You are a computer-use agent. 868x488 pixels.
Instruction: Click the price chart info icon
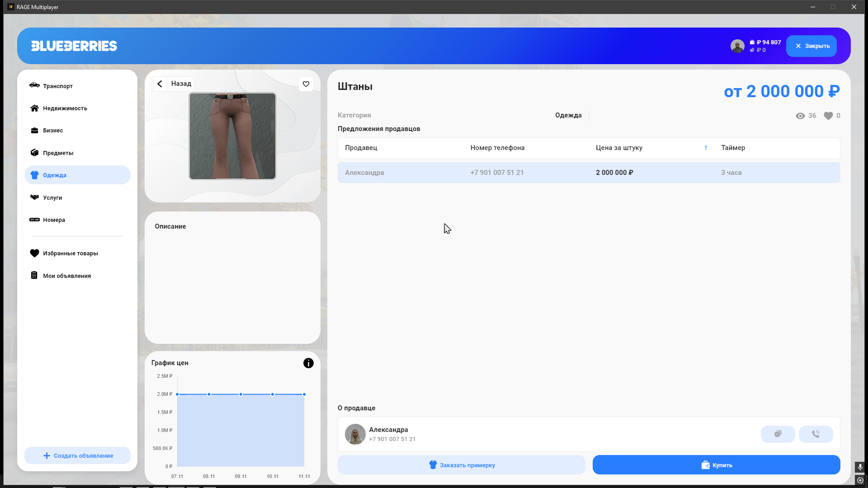click(x=308, y=363)
